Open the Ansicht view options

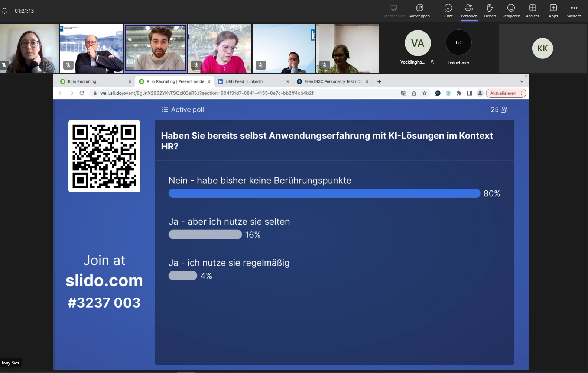(x=532, y=11)
